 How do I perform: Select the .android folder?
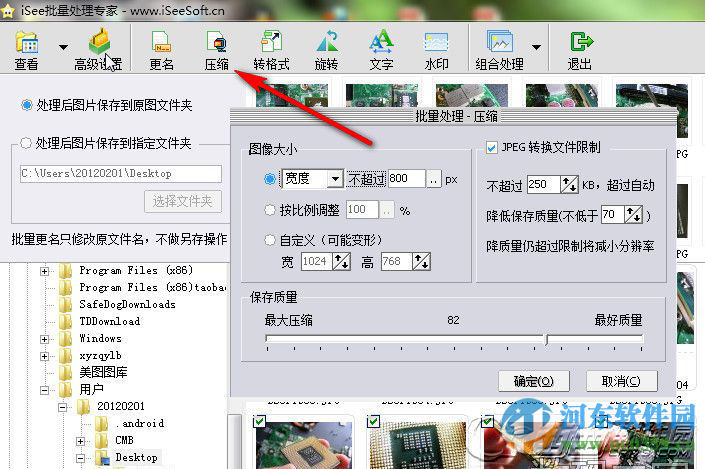139,423
